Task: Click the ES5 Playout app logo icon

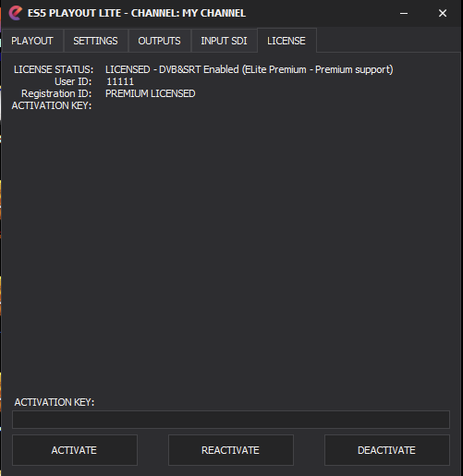Action: 15,13
